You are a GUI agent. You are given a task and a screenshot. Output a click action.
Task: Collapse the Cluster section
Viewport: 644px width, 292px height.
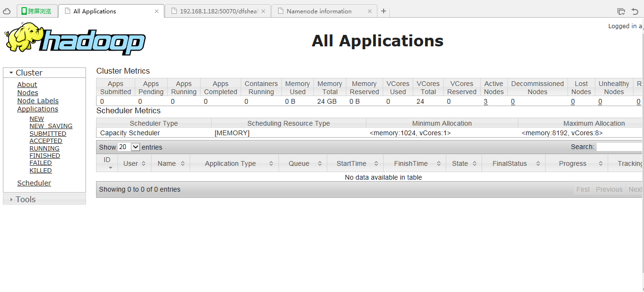click(x=11, y=73)
